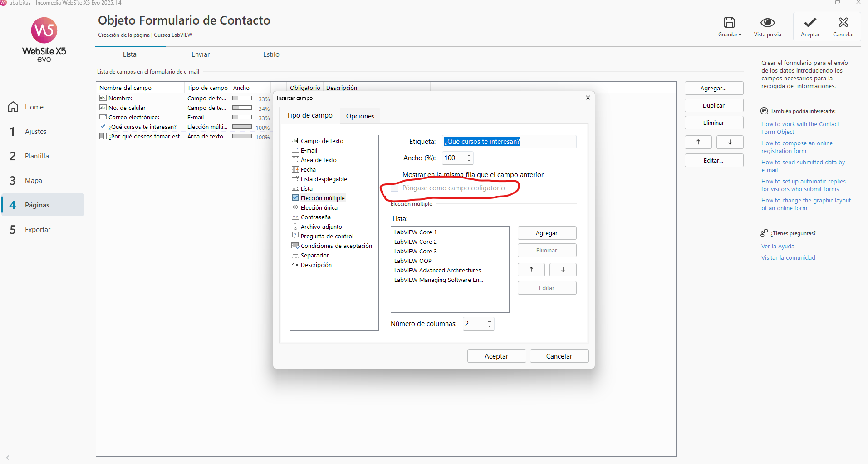Select the No. de celular field row
The height and width of the screenshot is (464, 868).
tap(184, 108)
